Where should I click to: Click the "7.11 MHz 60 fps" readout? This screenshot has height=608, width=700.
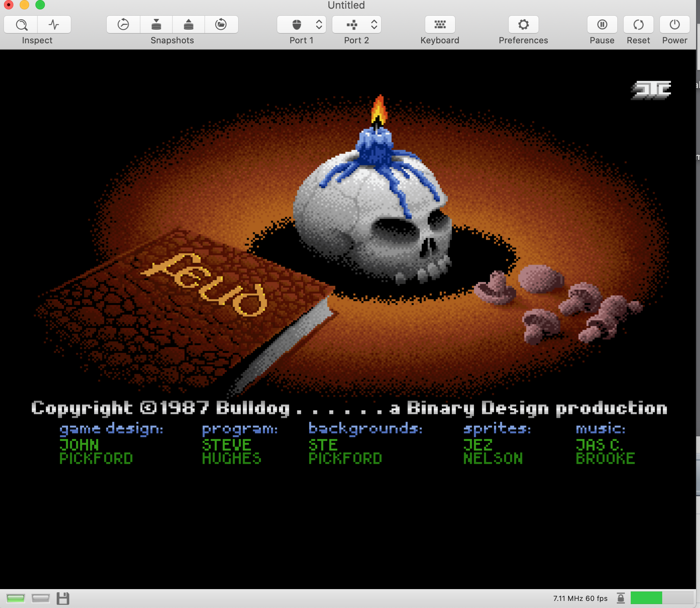coord(580,599)
